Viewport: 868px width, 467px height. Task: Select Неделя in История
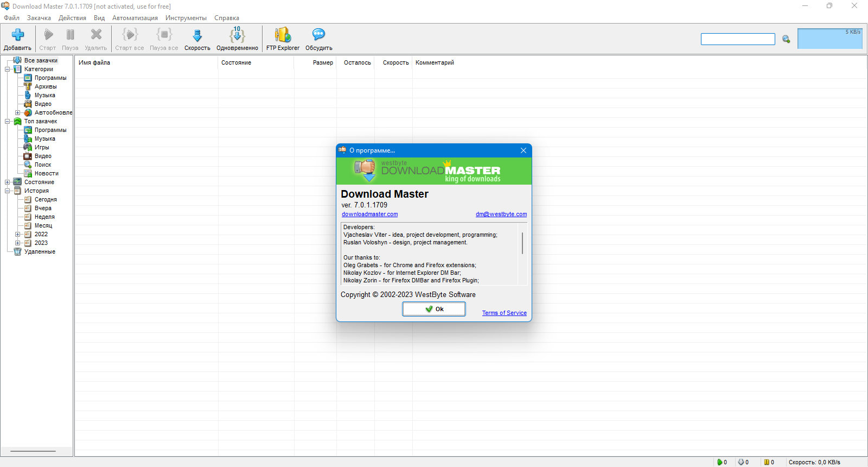[x=44, y=217]
